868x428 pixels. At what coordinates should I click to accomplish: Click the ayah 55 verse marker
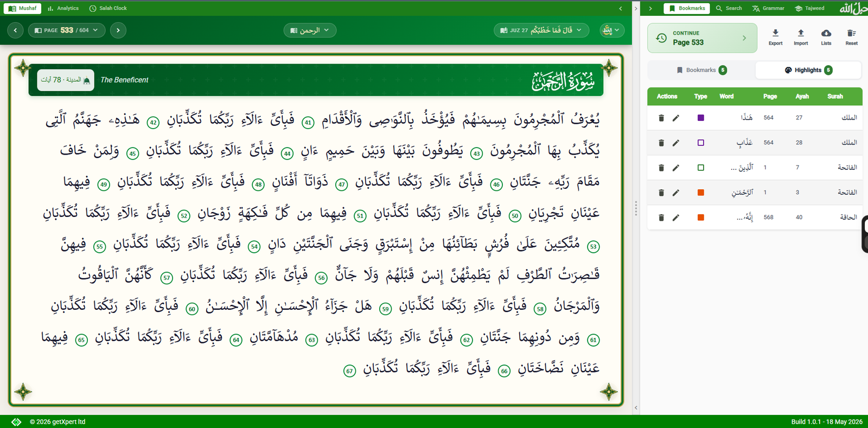[x=99, y=247]
